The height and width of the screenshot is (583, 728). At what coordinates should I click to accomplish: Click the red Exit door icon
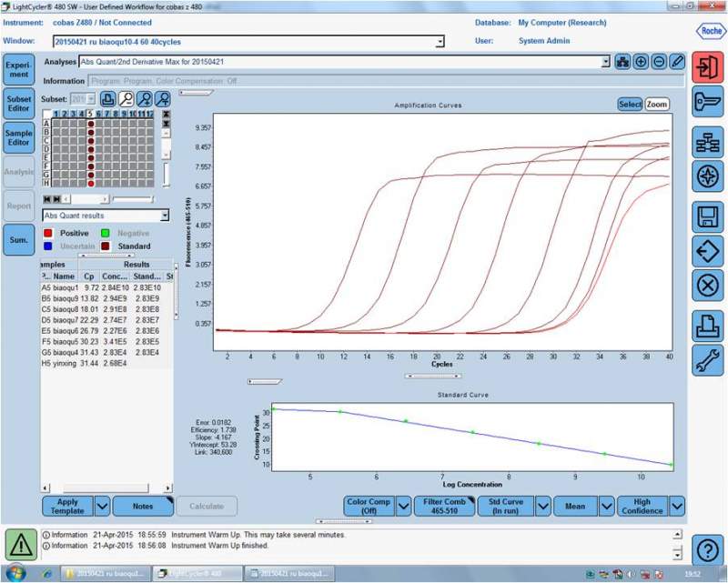[x=707, y=68]
